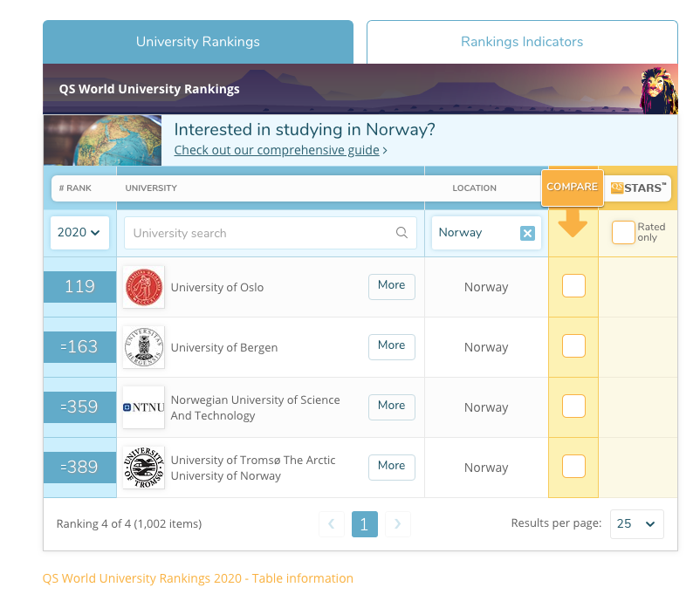Tick compare checkbox for University of Oslo
Image resolution: width=700 pixels, height=601 pixels.
(x=573, y=285)
